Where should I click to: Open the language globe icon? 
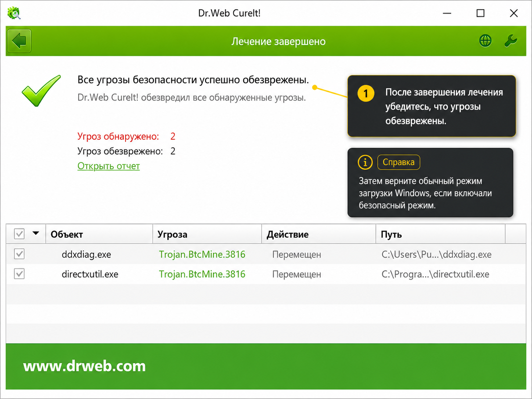[485, 41]
